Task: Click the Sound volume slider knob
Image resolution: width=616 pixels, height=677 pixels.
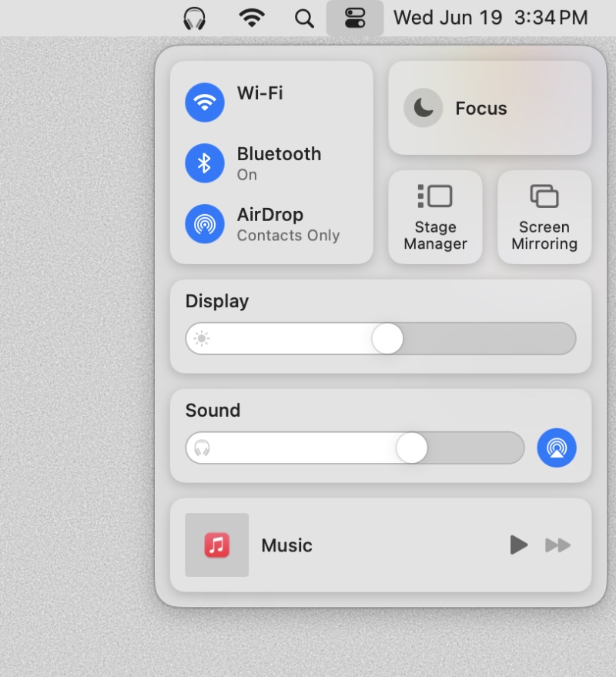Action: point(412,448)
